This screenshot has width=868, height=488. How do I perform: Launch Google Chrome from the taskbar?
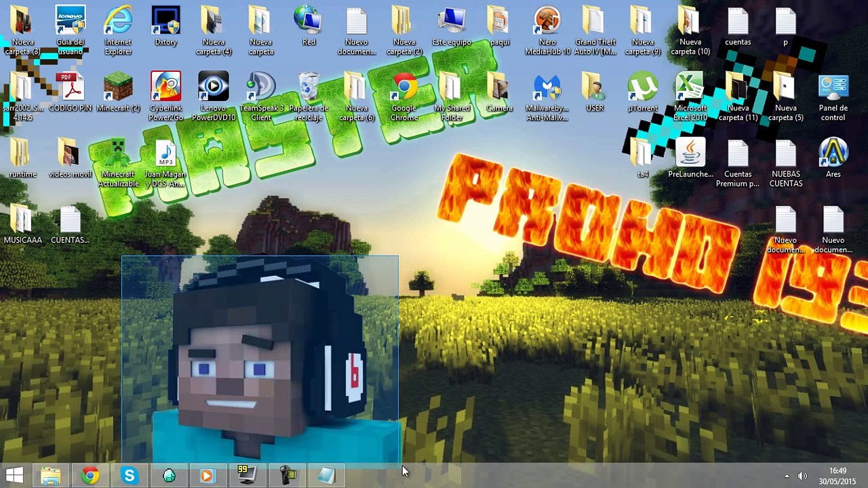90,476
